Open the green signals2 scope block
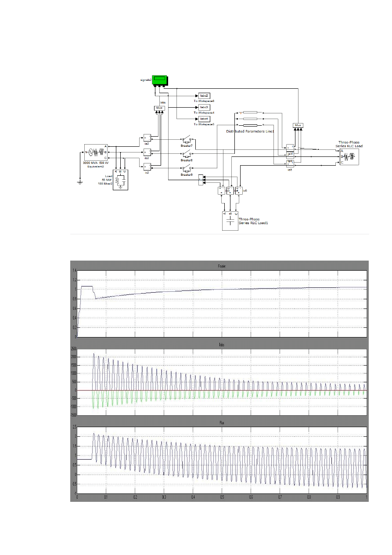Screen dimensions: 392x555 click(x=160, y=80)
